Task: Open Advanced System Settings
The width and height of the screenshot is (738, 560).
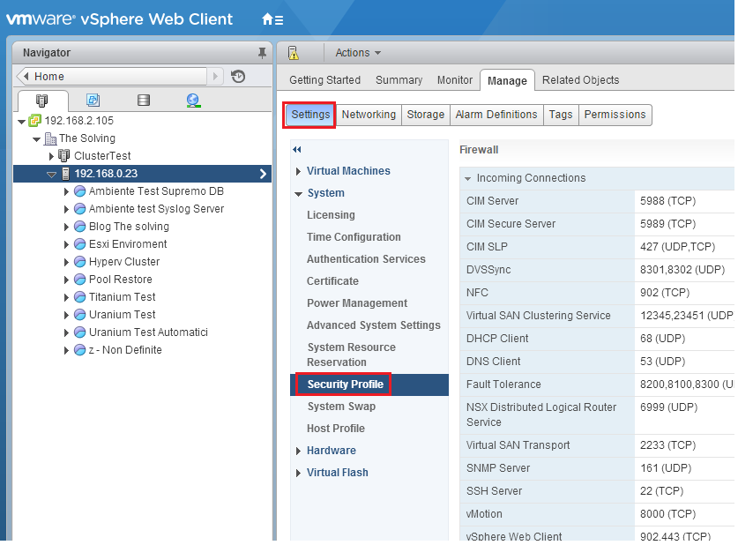Action: pyautogui.click(x=374, y=325)
